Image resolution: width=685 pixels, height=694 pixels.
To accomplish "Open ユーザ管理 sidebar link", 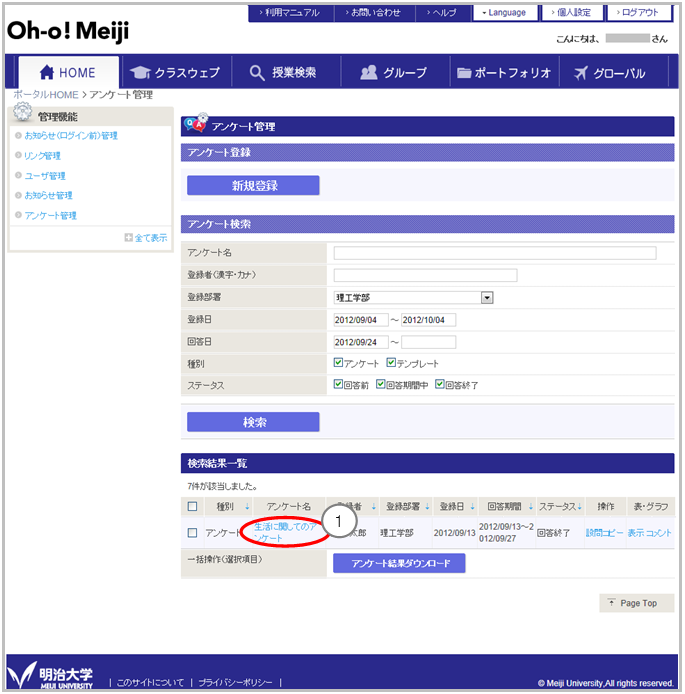I will 45,176.
